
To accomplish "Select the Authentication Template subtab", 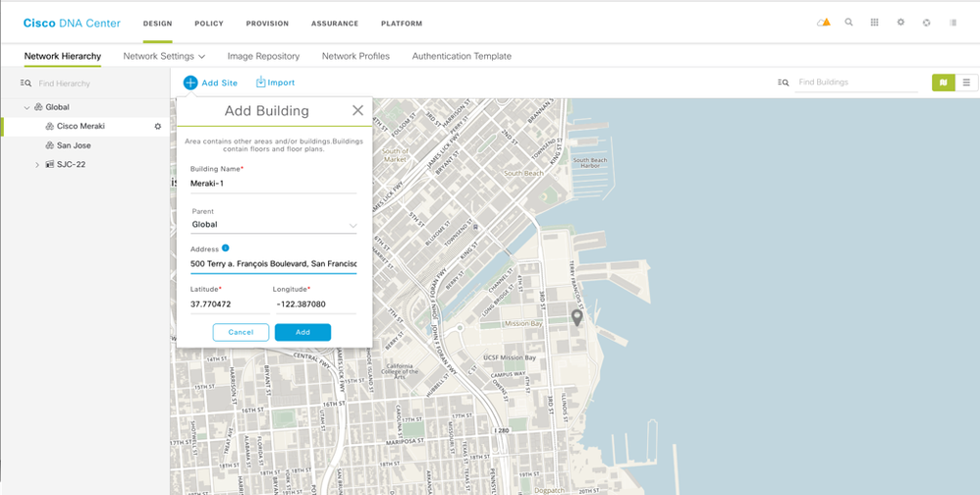I will point(462,56).
